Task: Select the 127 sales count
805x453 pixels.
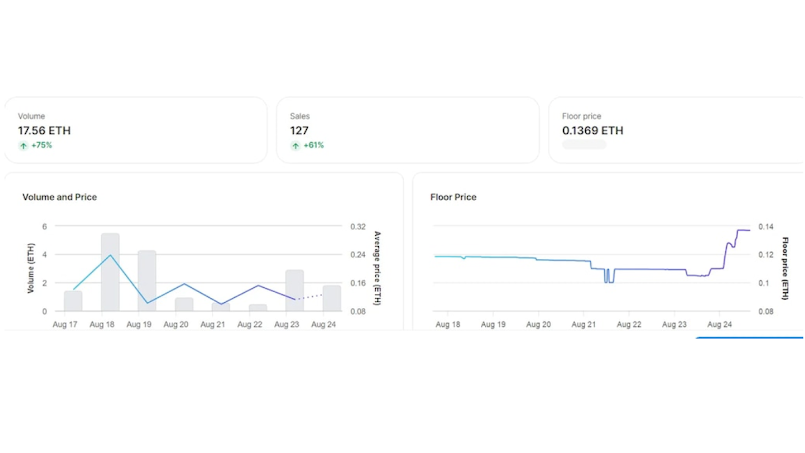Action: [299, 130]
